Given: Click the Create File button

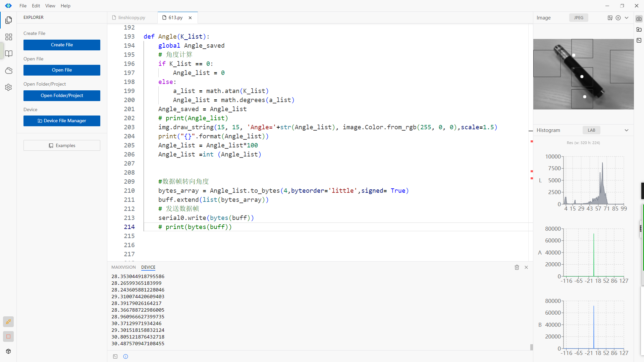Looking at the screenshot, I should pos(62,45).
